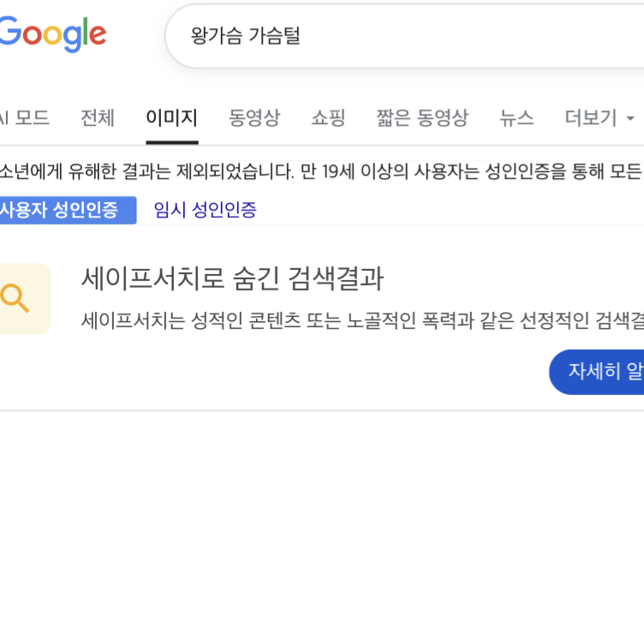
Task: Open the 뉴스 tab
Action: [516, 118]
